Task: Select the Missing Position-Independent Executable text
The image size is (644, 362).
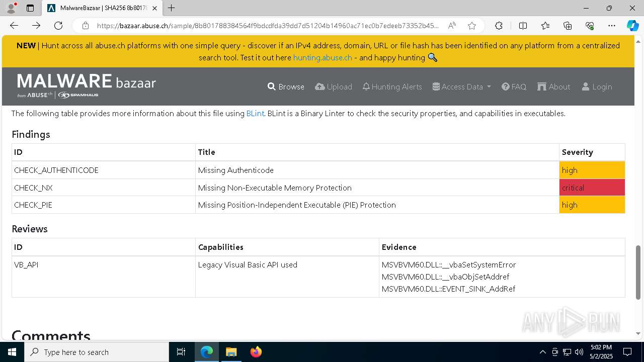Action: click(297, 205)
